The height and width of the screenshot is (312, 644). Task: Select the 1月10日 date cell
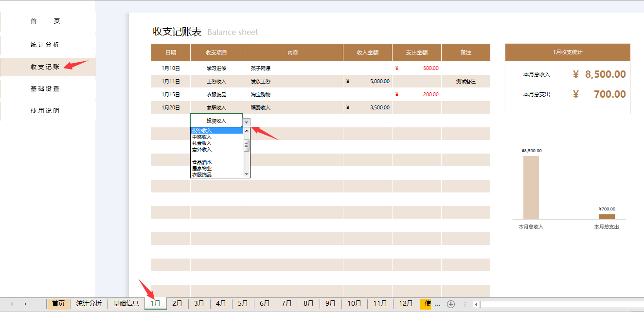pos(171,69)
